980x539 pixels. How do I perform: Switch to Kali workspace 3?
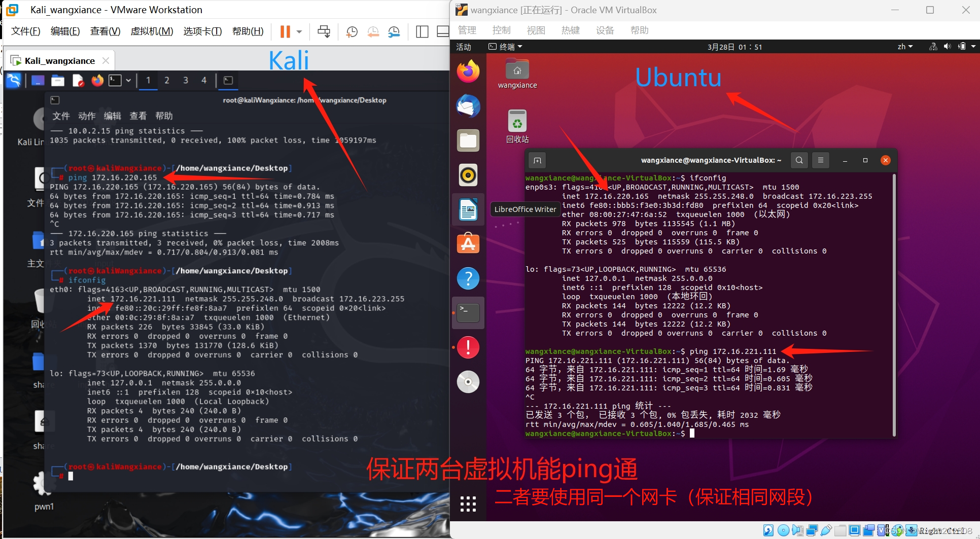[x=186, y=80]
